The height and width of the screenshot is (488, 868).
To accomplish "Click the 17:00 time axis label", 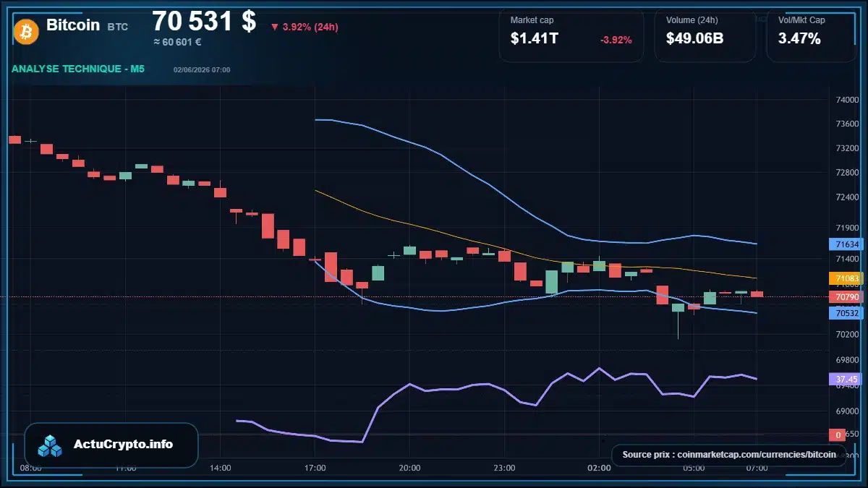I will (x=315, y=468).
